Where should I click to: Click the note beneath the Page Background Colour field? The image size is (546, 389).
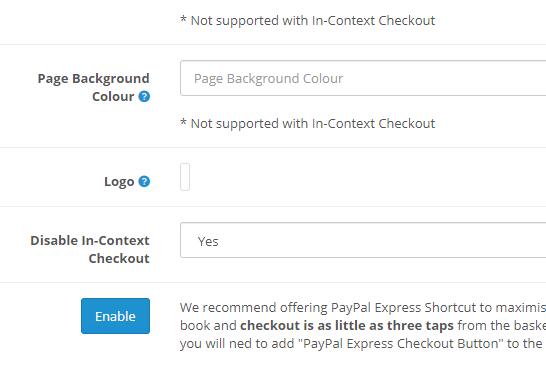(307, 123)
